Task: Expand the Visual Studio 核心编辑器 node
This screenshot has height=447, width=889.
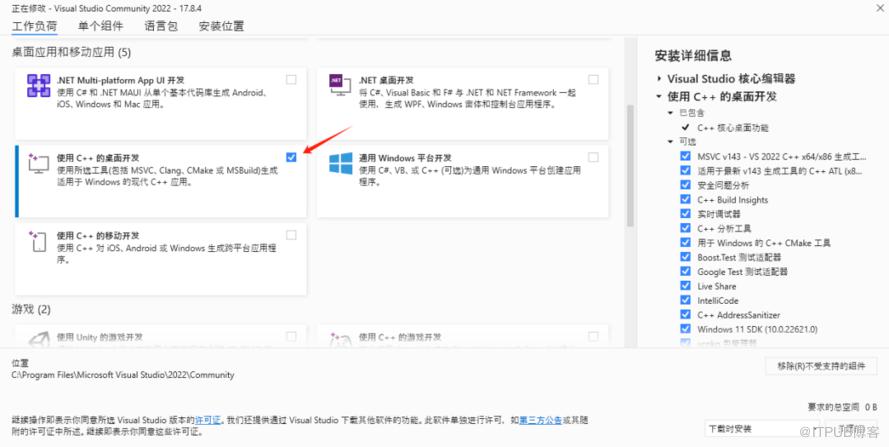Action: tap(659, 79)
